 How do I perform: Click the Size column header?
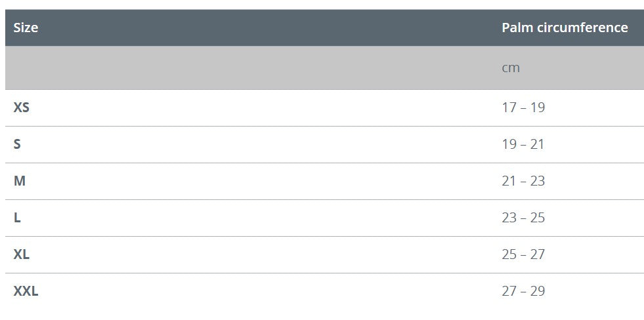click(26, 28)
